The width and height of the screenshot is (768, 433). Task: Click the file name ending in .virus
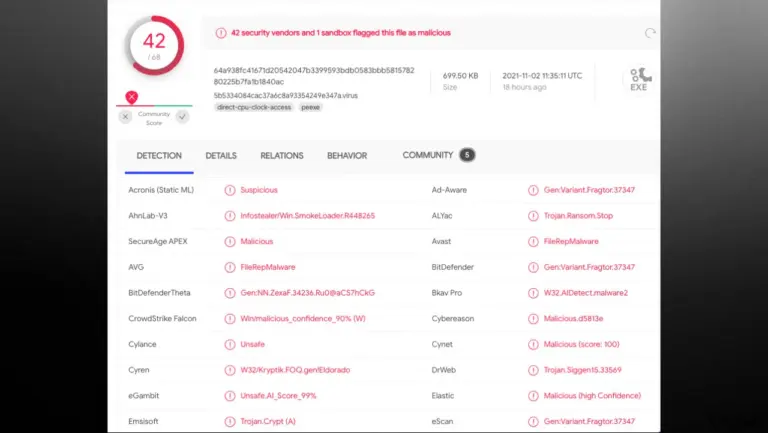tap(286, 96)
